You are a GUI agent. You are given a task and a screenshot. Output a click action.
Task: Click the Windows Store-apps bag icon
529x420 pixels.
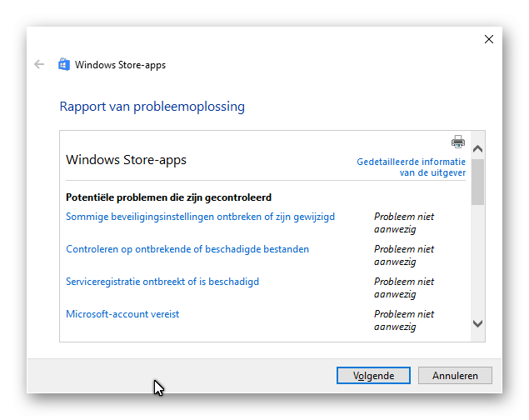[x=64, y=64]
